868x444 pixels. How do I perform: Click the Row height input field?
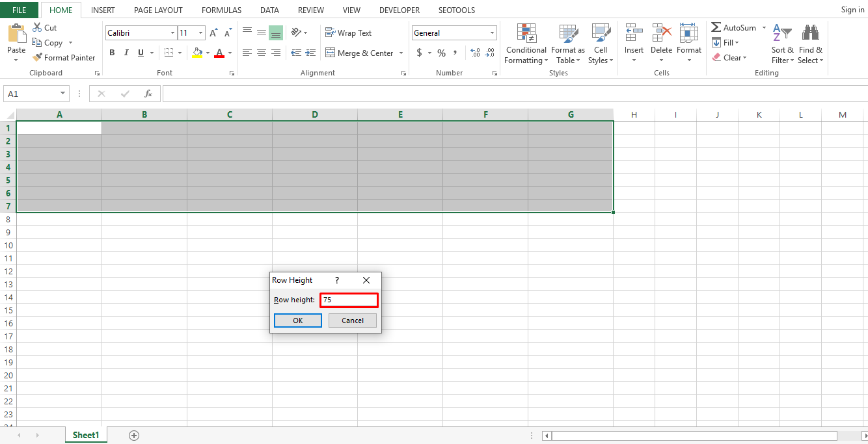click(349, 300)
